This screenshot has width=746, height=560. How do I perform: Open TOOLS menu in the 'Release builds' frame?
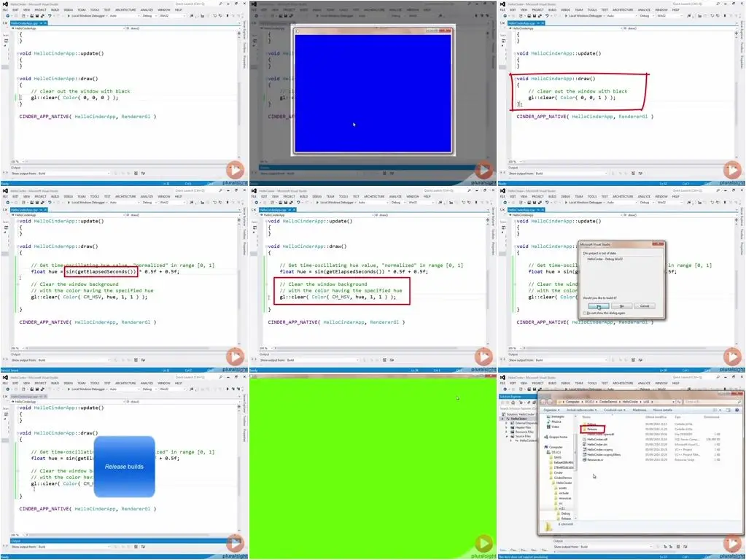[x=95, y=383]
